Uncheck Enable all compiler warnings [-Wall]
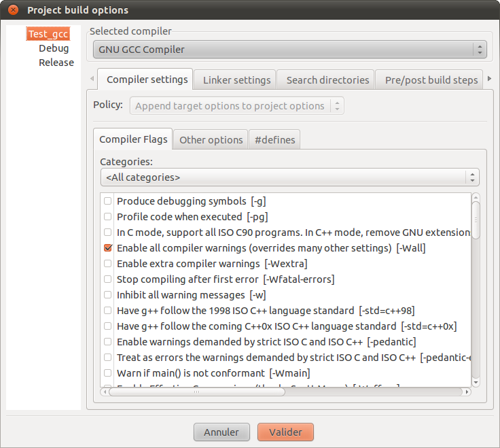500x448 pixels. point(107,248)
